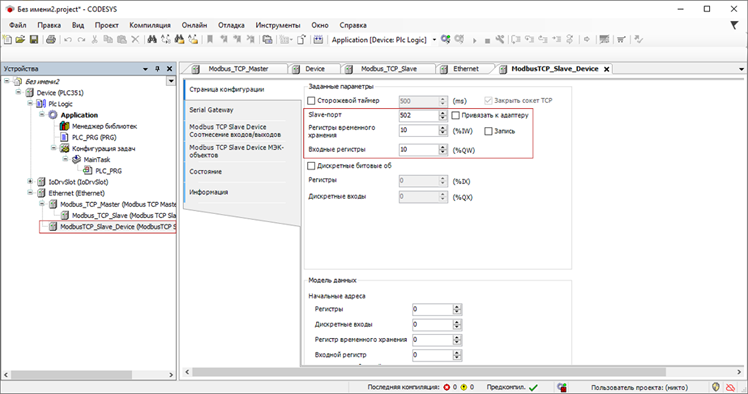Toggle the Закрыть сокет TCP checkbox

tap(488, 101)
